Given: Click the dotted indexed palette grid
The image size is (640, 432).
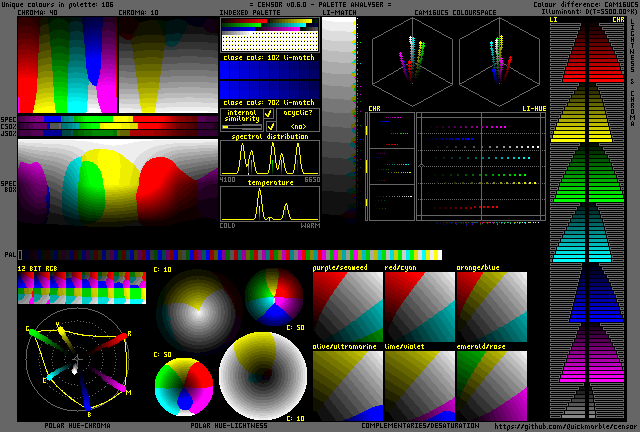Looking at the screenshot, I should [x=269, y=40].
